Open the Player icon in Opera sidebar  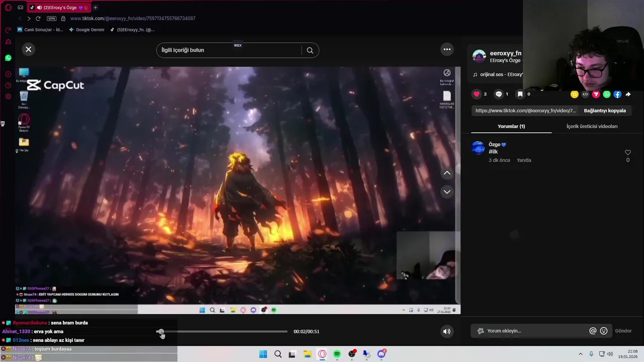point(8,74)
